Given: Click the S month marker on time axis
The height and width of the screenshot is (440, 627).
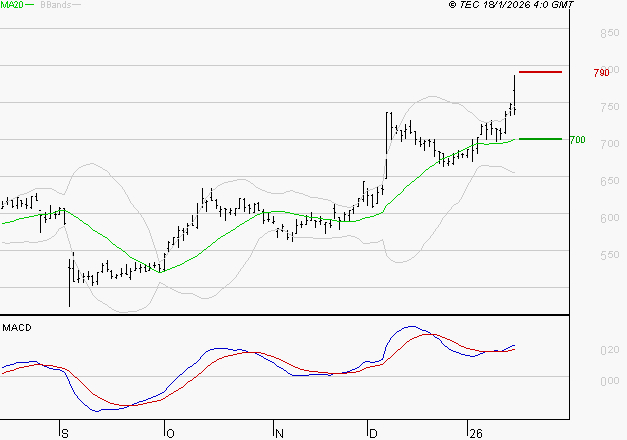Looking at the screenshot, I should click(x=65, y=434).
